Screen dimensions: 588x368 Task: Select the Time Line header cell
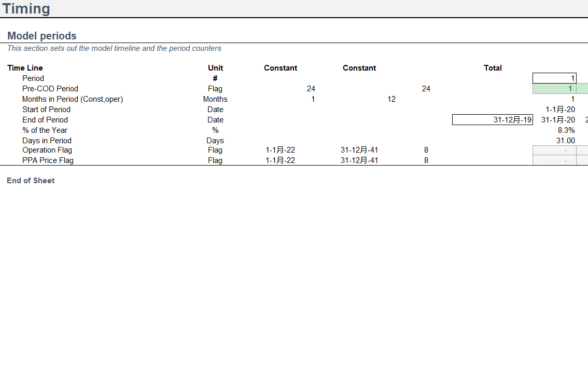point(25,68)
